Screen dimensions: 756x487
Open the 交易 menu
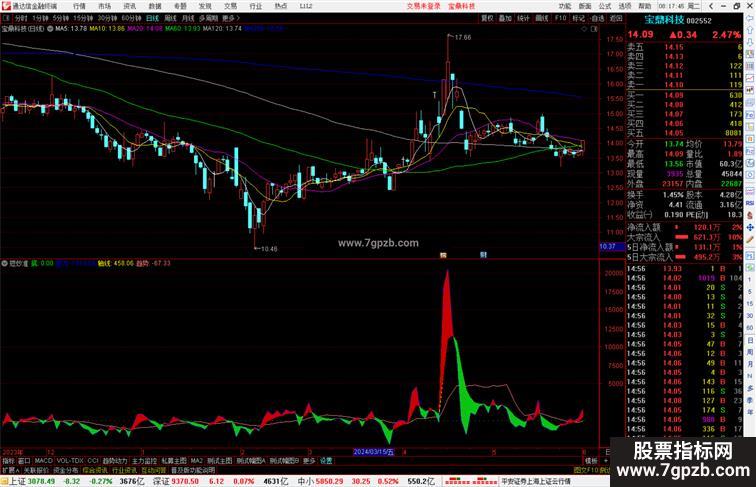[230, 6]
